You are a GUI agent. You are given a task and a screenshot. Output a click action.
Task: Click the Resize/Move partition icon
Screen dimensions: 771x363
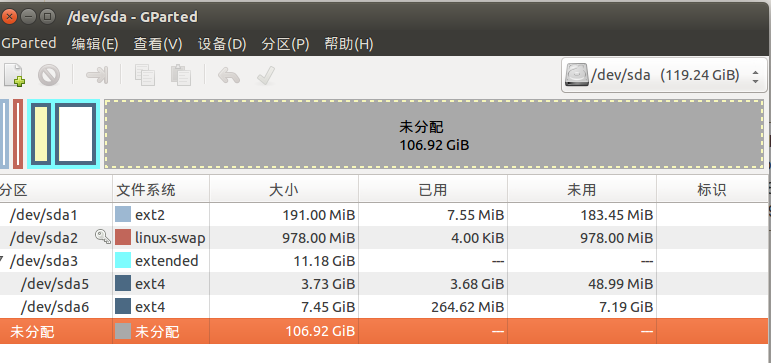coord(97,75)
